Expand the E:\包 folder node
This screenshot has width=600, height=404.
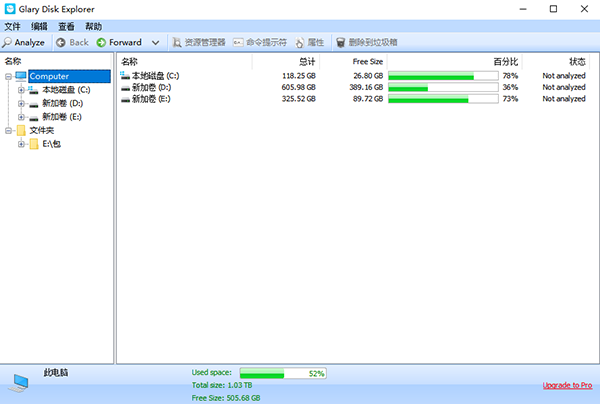(x=21, y=144)
